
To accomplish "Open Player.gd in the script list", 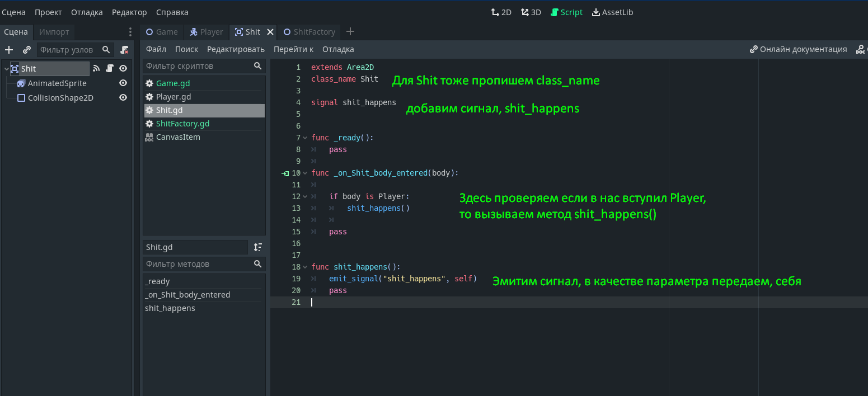I will (x=173, y=97).
